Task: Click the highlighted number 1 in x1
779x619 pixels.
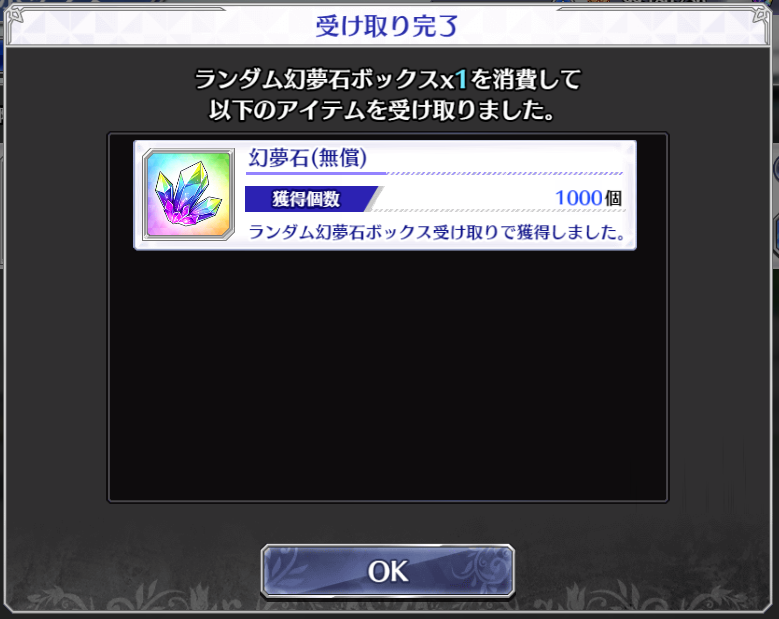Action: (x=461, y=79)
